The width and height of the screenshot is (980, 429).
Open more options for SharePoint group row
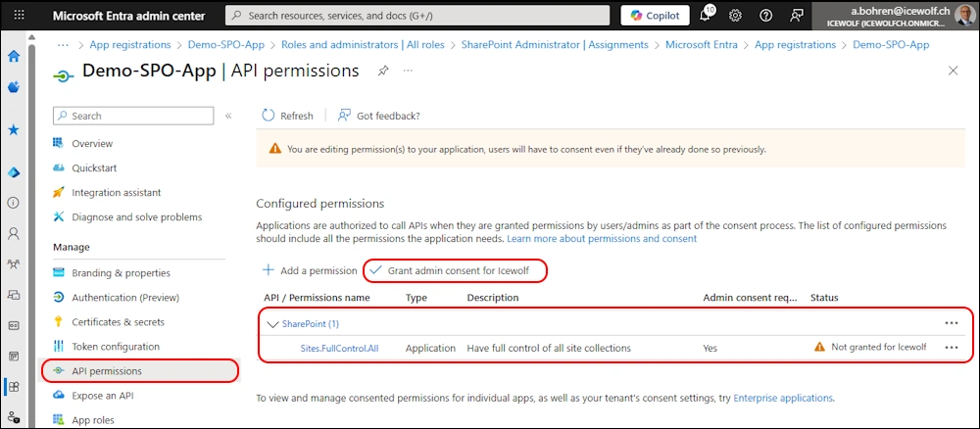pyautogui.click(x=951, y=323)
